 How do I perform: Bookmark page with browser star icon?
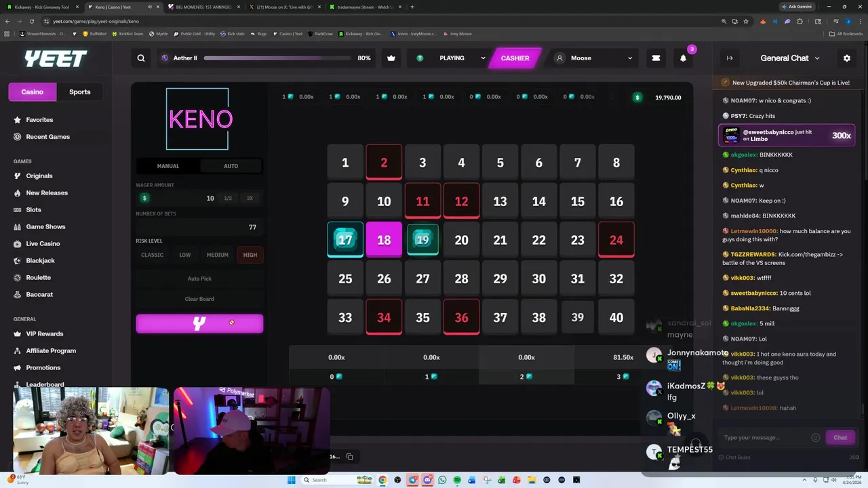pos(746,21)
